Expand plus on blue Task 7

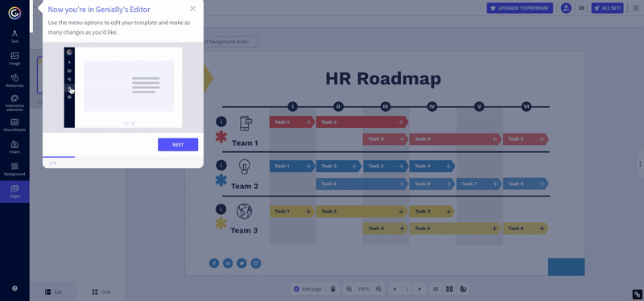(x=495, y=184)
